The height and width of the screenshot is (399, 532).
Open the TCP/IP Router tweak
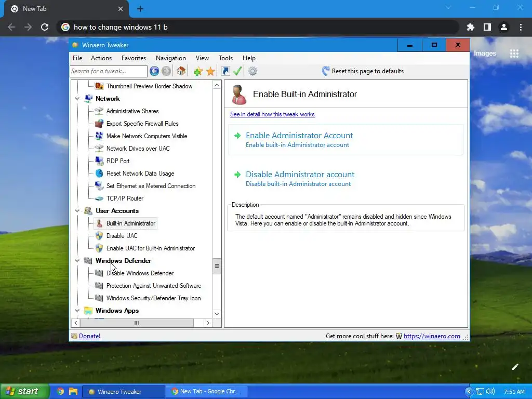(x=125, y=198)
